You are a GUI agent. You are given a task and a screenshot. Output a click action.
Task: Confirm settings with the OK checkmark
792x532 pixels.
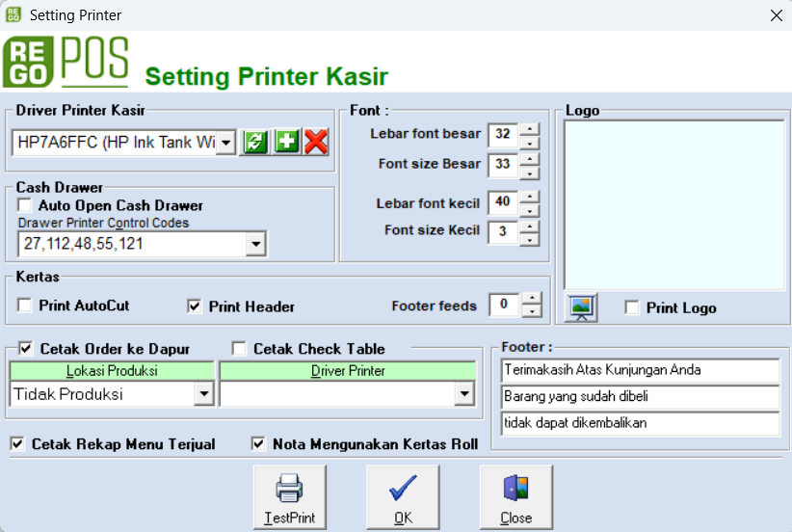[403, 497]
